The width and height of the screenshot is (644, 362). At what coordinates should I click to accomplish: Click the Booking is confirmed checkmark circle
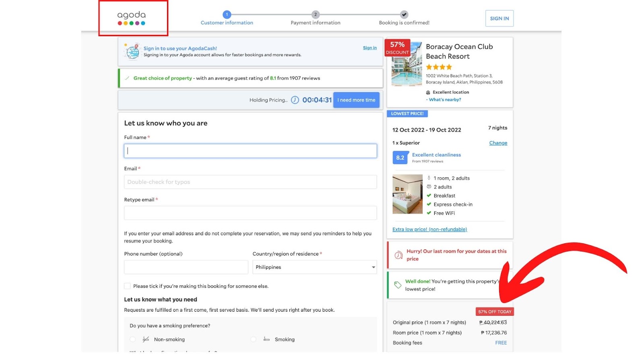click(x=405, y=14)
